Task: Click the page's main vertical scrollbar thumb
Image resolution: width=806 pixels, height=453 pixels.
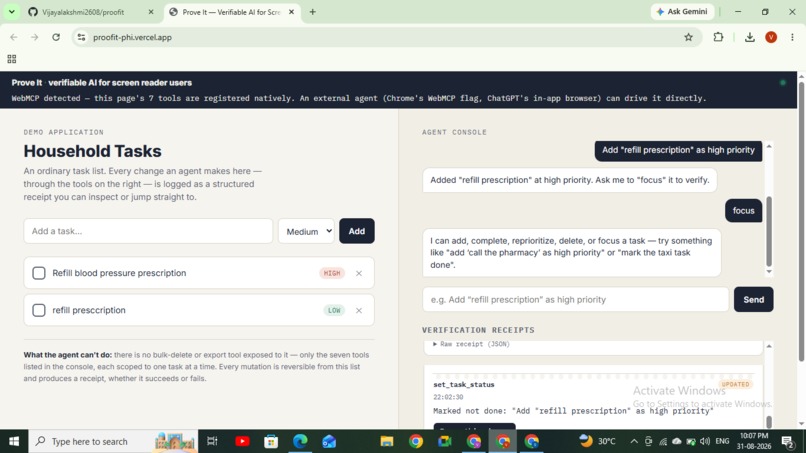Action: click(x=802, y=221)
